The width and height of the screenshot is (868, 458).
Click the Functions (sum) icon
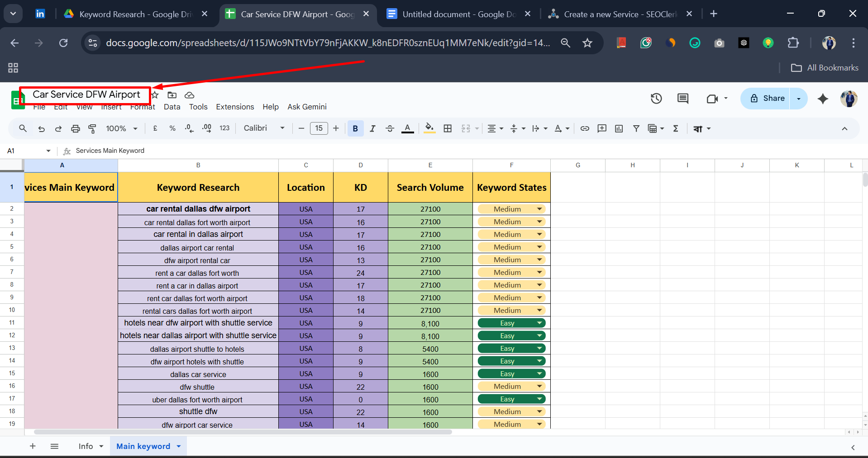coord(675,128)
